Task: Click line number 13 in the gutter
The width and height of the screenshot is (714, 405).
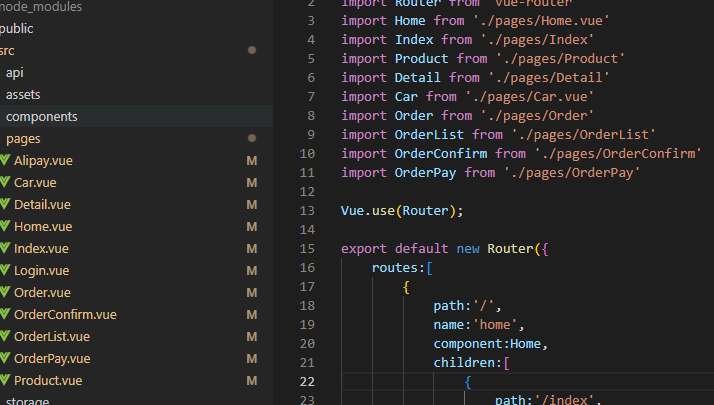Action: [x=307, y=211]
